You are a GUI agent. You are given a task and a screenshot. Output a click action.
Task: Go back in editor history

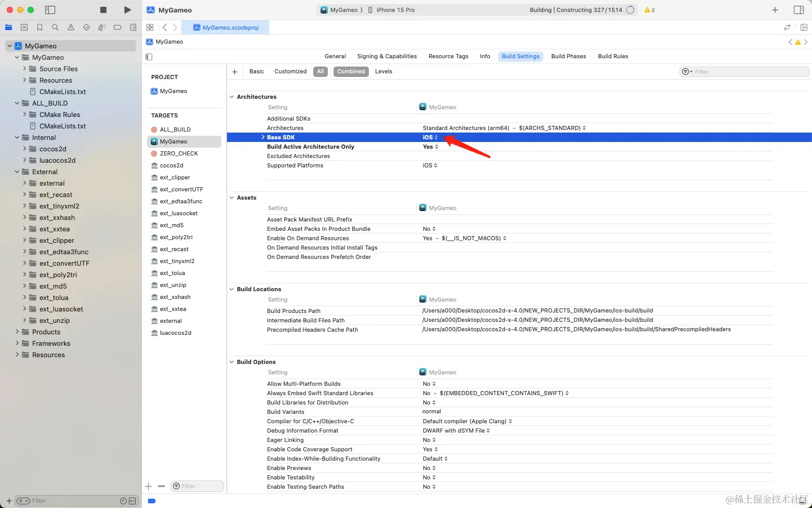pos(165,27)
